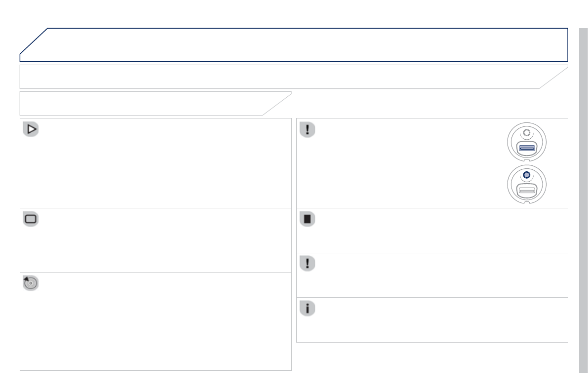Image resolution: width=588 pixels, height=392 pixels.
Task: Click the exclamation icon below the stop icon
Action: 308,264
